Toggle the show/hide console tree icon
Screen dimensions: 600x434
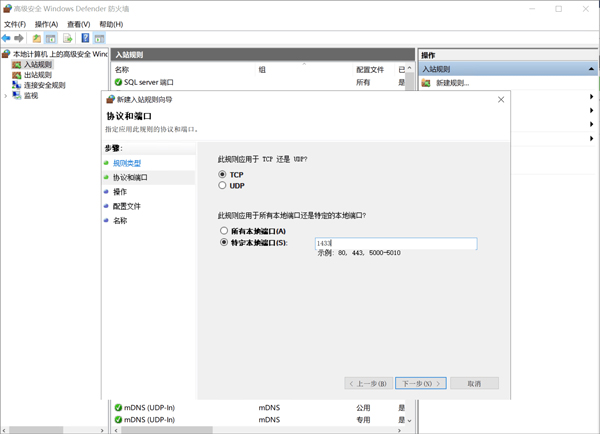[51, 38]
